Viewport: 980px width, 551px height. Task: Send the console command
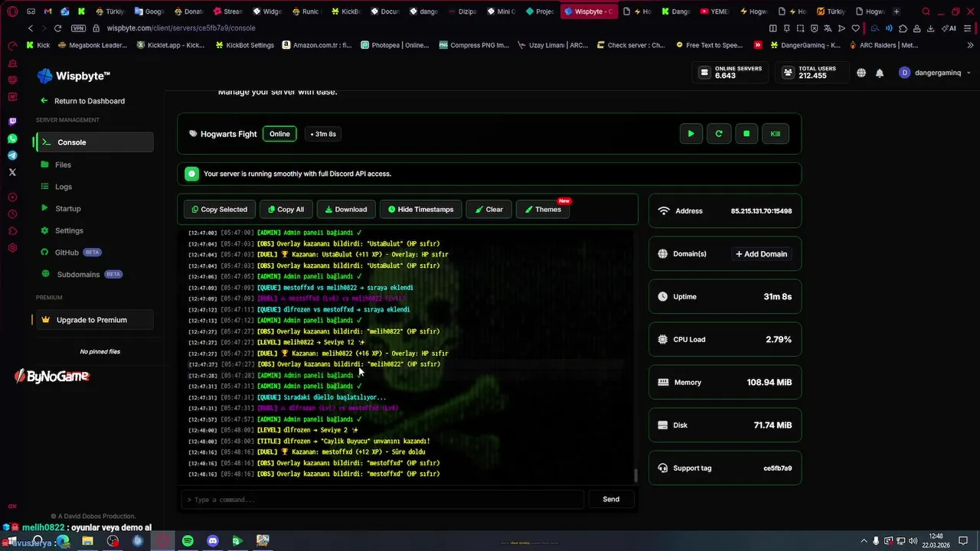pyautogui.click(x=611, y=500)
